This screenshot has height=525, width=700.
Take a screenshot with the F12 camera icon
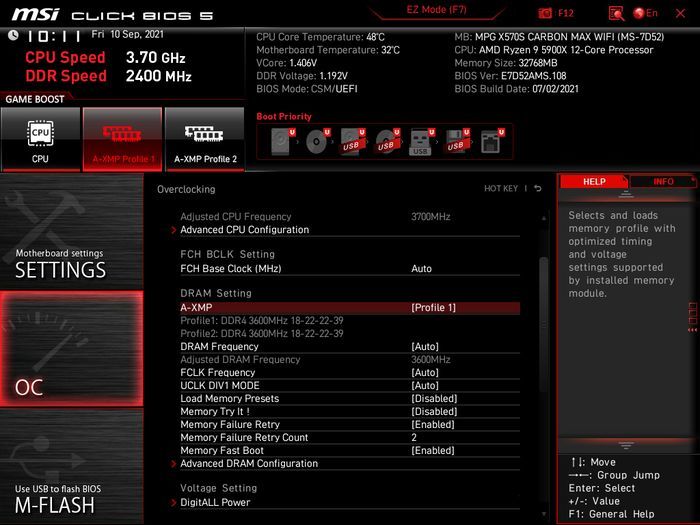pyautogui.click(x=545, y=13)
